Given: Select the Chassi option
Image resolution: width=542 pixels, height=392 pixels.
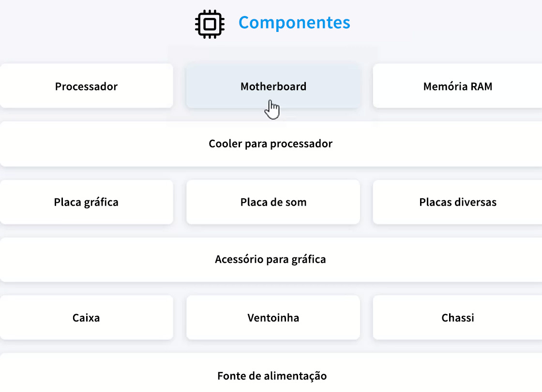Looking at the screenshot, I should pos(458,318).
